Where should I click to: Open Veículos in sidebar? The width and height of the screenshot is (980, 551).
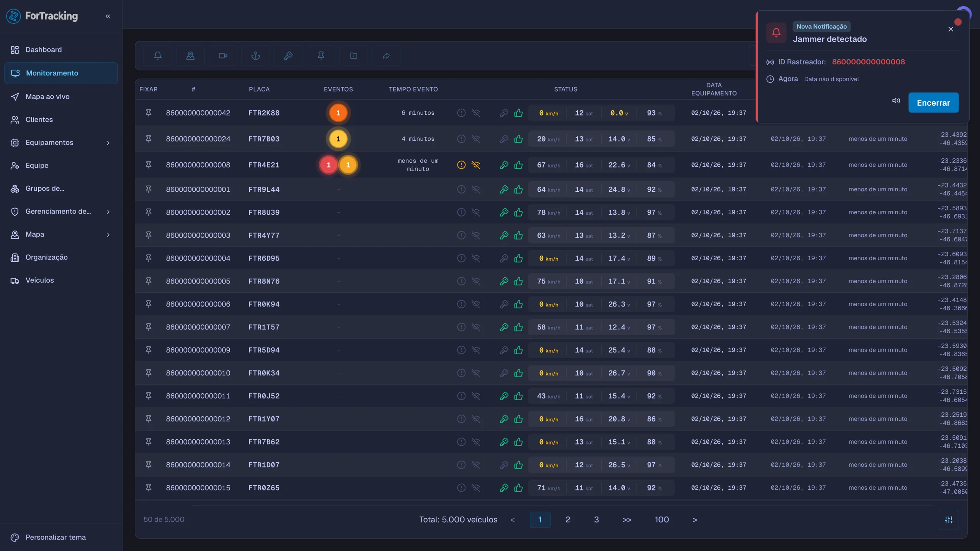point(61,280)
